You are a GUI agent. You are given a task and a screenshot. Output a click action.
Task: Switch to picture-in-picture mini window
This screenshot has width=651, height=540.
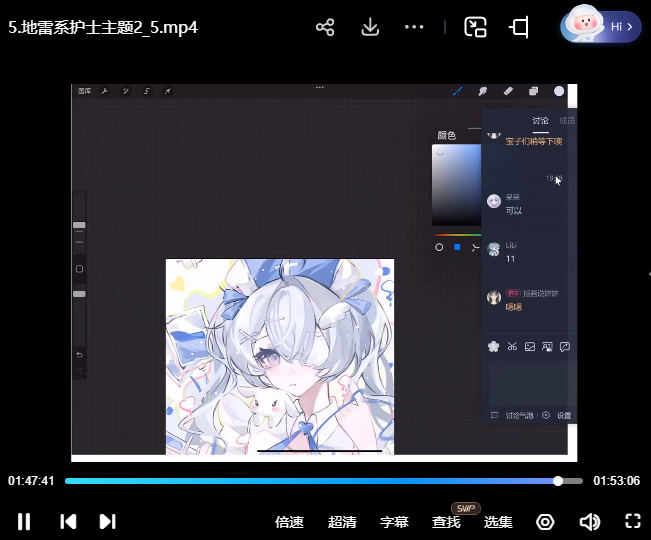pos(475,27)
